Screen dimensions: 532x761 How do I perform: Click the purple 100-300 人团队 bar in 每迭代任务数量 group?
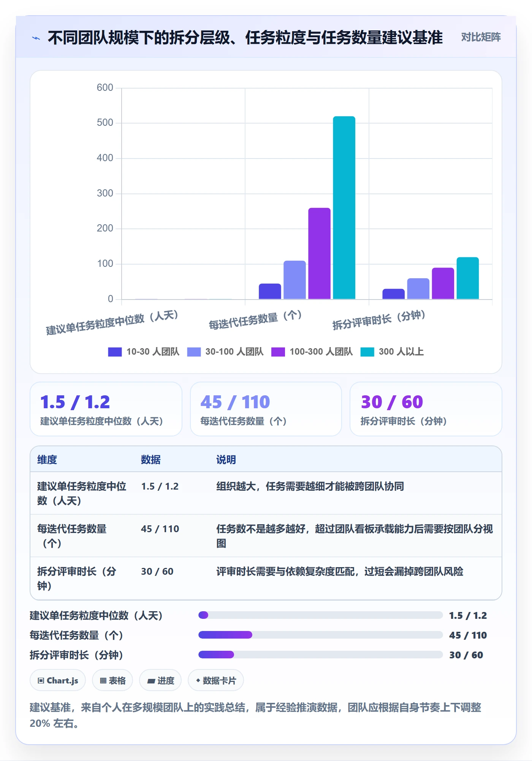pos(319,254)
